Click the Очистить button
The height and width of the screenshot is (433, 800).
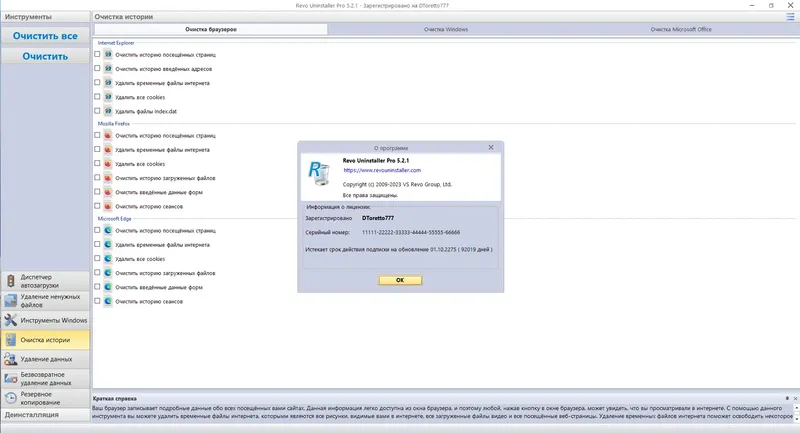(45, 56)
